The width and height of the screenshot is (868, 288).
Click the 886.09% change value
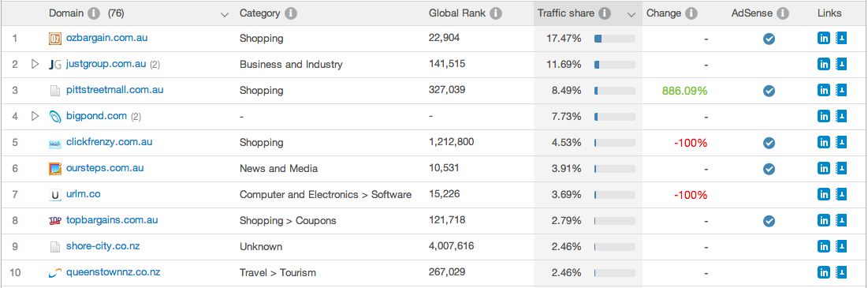(x=684, y=91)
